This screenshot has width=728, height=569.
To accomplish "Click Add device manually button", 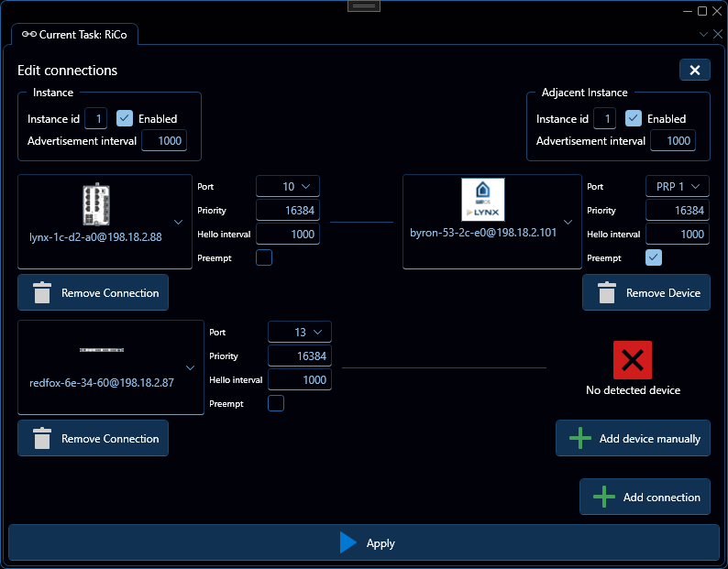I will 633,438.
